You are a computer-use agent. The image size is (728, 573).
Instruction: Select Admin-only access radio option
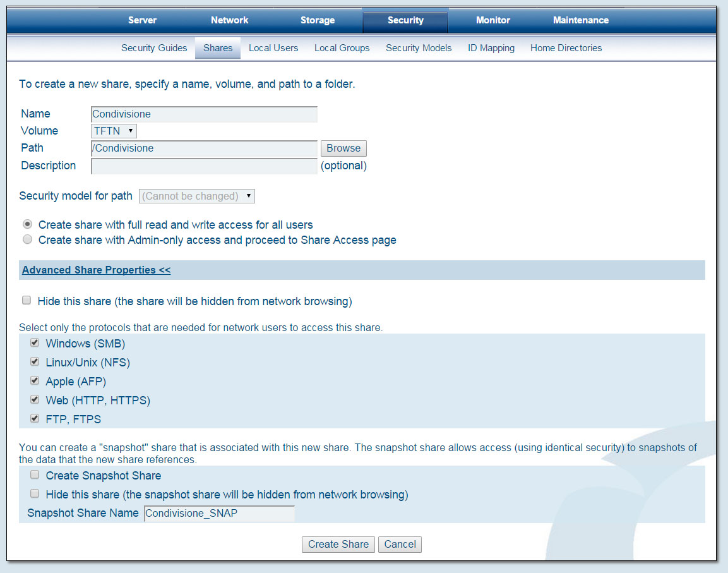click(x=27, y=240)
